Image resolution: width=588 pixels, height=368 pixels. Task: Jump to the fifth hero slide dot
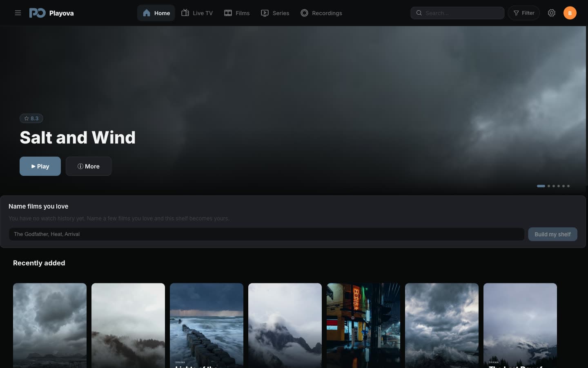tap(563, 186)
